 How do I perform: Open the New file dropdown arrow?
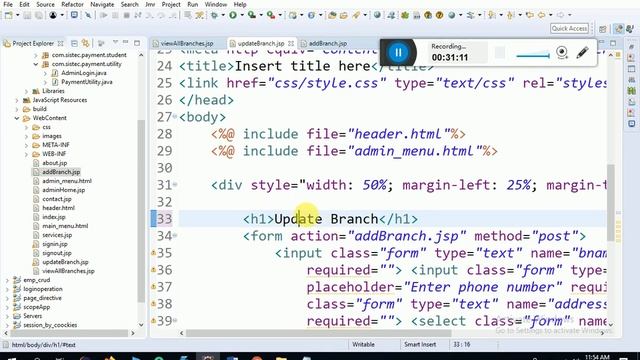point(18,15)
